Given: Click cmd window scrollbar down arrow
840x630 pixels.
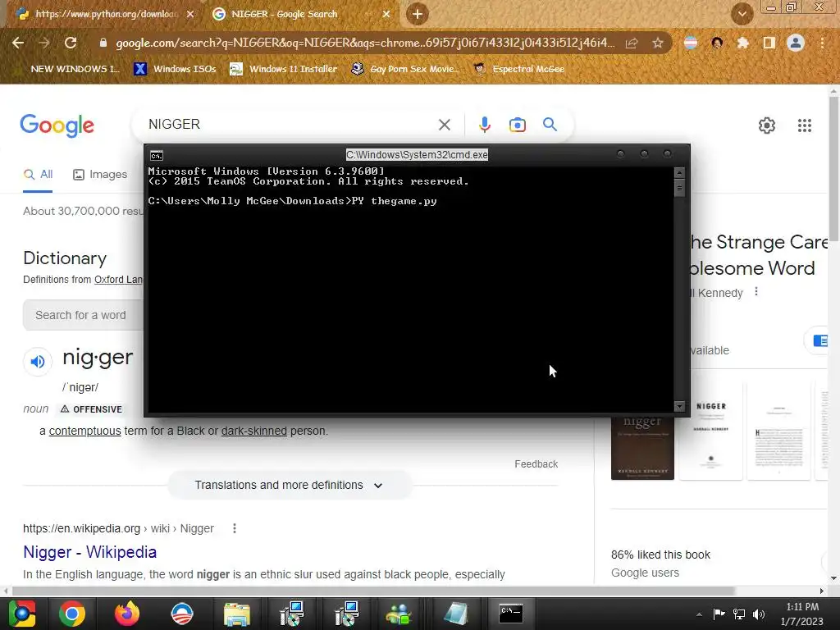Looking at the screenshot, I should point(679,407).
